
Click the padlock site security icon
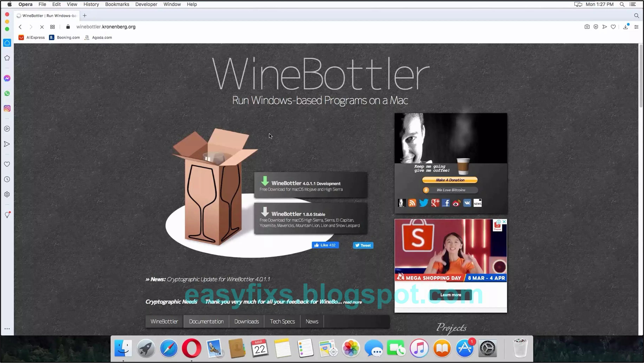[68, 27]
